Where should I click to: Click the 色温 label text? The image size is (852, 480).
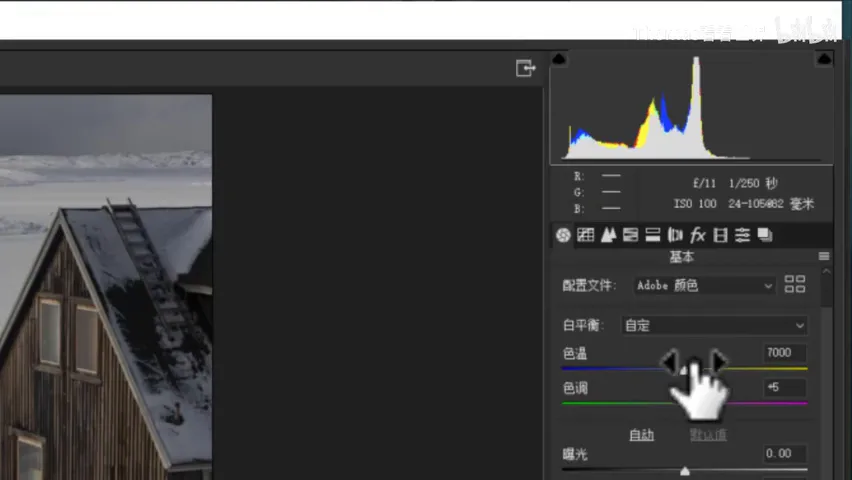click(x=574, y=354)
